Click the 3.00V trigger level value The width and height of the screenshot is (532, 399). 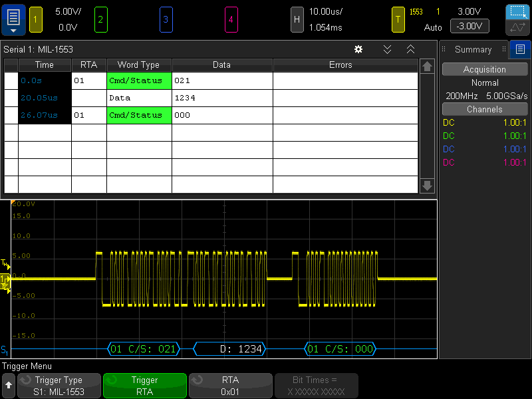click(x=469, y=11)
